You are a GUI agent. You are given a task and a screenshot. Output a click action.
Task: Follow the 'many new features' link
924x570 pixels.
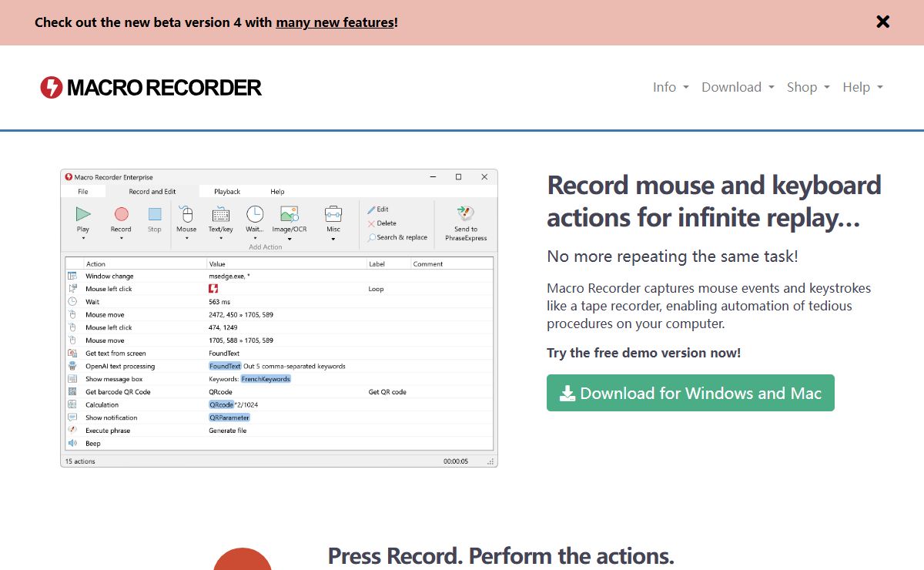pos(335,22)
